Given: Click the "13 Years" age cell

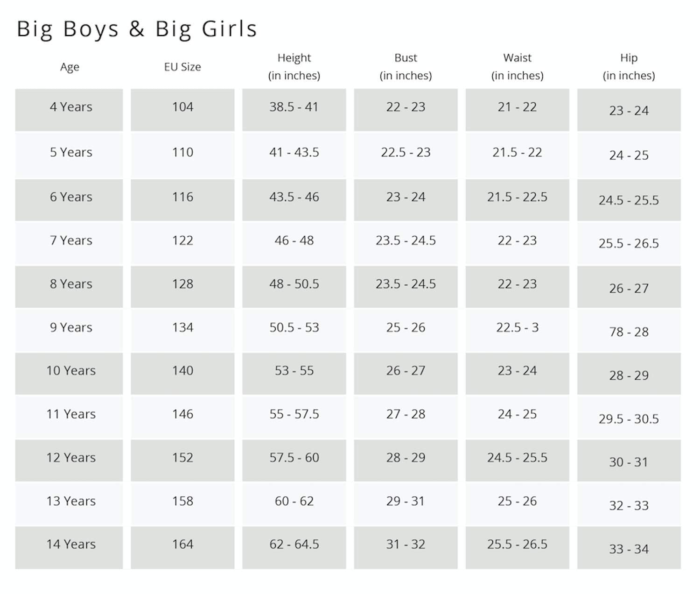Looking at the screenshot, I should (71, 501).
